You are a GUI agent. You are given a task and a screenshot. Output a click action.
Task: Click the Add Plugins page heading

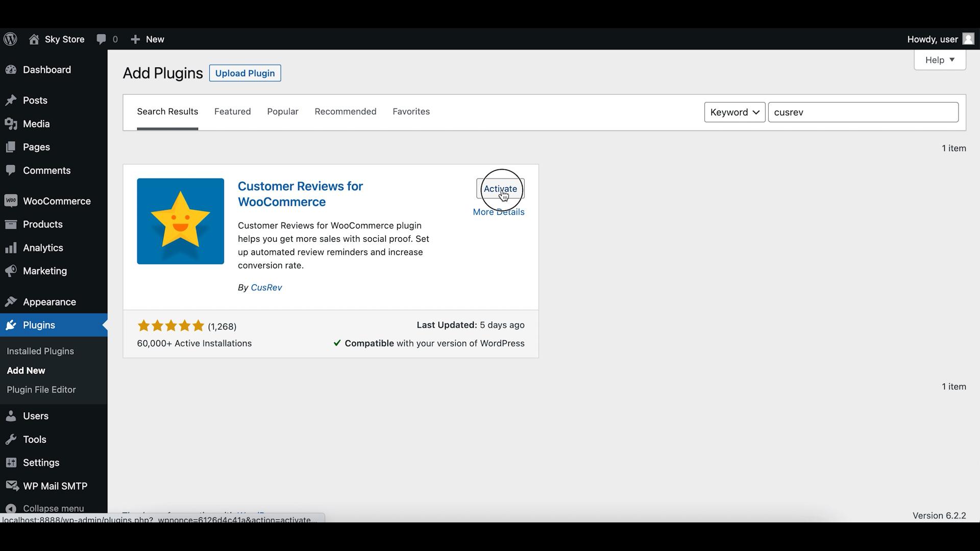click(163, 73)
